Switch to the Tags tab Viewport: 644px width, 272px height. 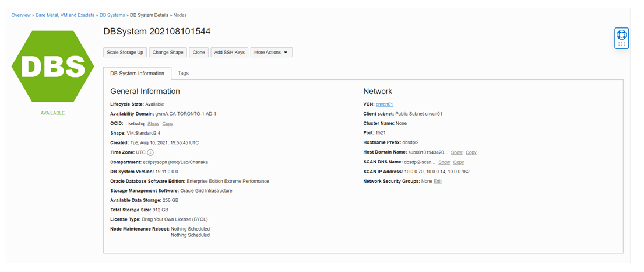pos(183,73)
